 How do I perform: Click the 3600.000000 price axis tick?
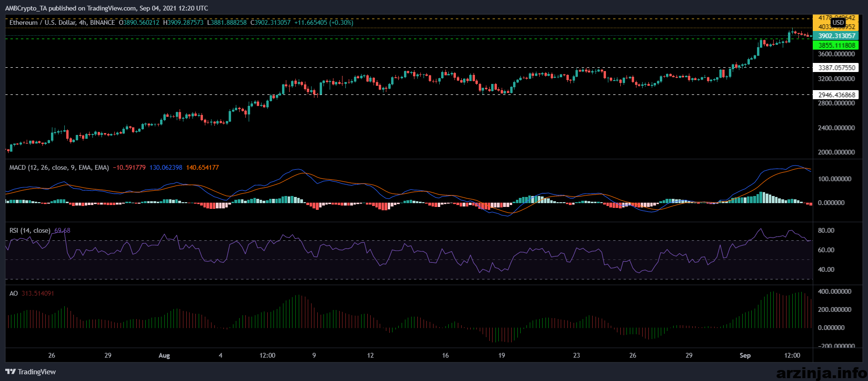(836, 54)
